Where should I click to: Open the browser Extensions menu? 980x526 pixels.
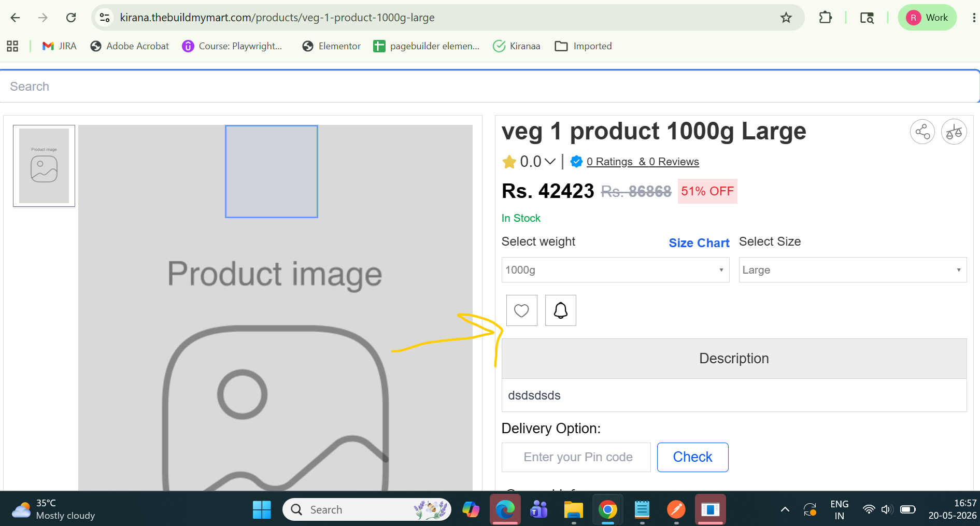tap(825, 18)
